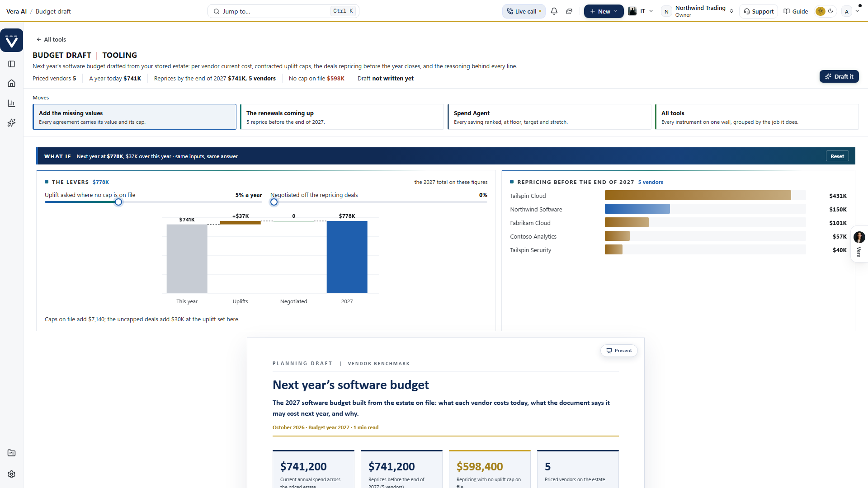This screenshot has width=868, height=488.
Task: Click the Vera logo icon in sidebar
Action: (12, 41)
